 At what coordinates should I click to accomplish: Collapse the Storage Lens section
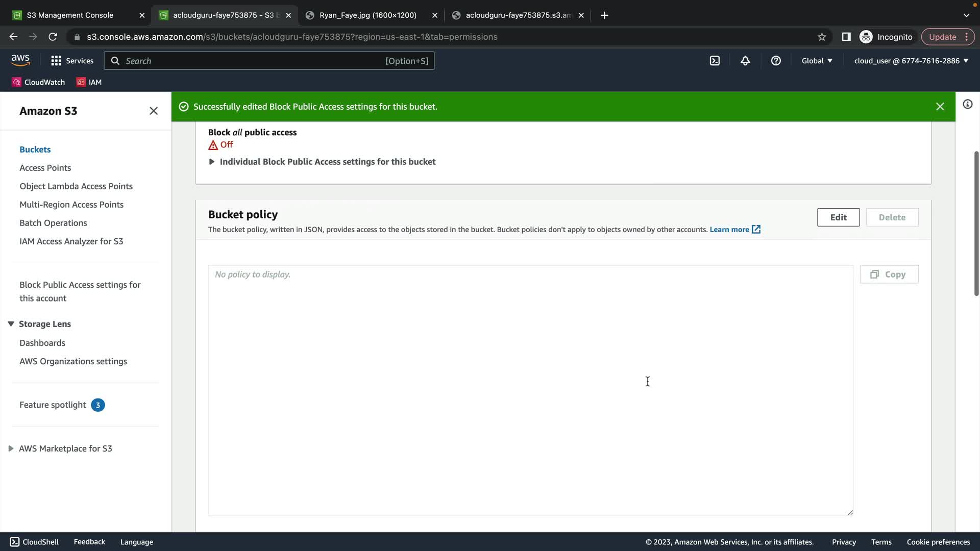point(11,324)
